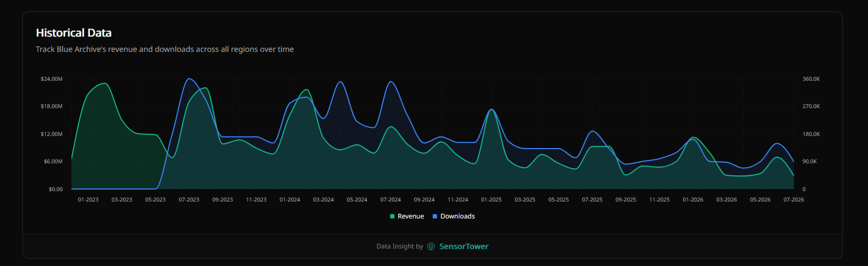The width and height of the screenshot is (868, 266).
Task: Select the 05-2023 x-axis label
Action: [155, 200]
